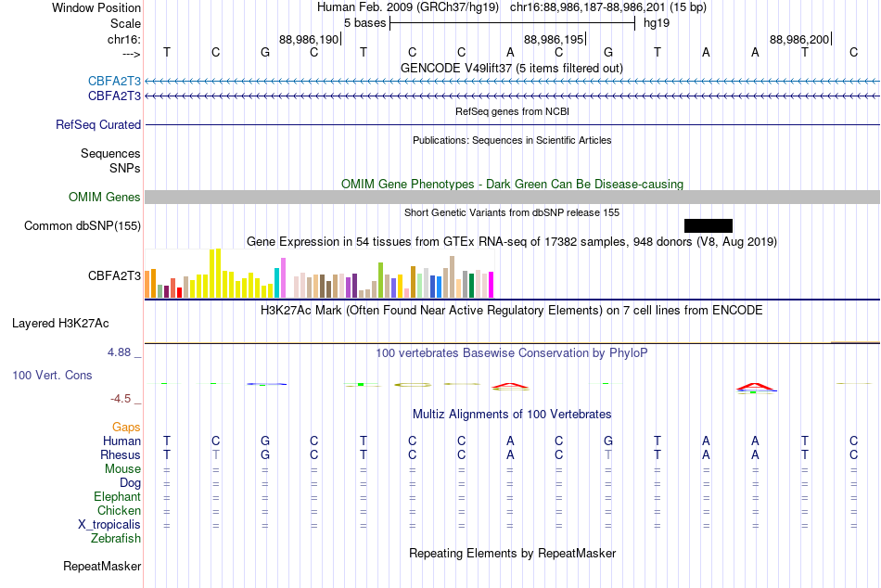
Task: Click Short Genetic Variants from dbSNP title
Action: (512, 212)
